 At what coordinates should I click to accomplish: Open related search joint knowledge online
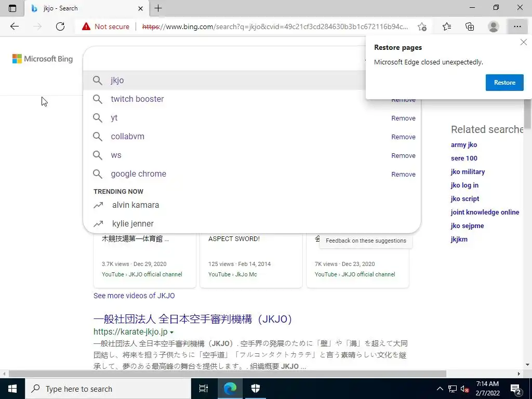[485, 212]
